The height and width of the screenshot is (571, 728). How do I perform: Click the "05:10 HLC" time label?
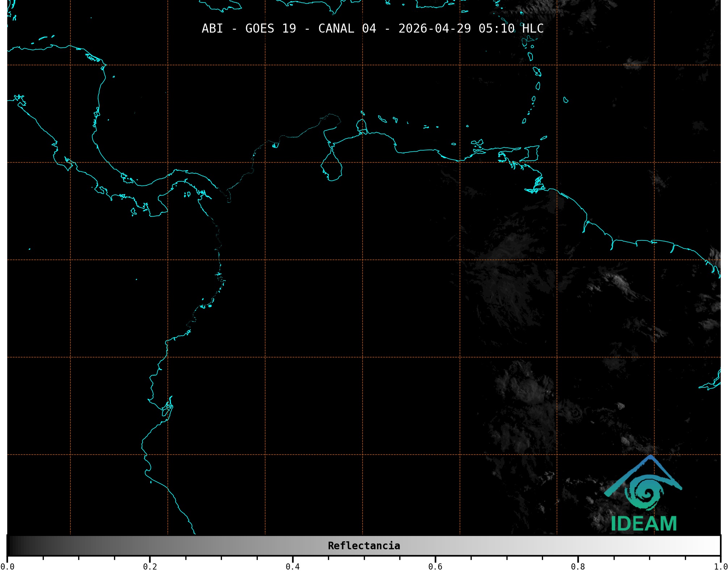511,29
